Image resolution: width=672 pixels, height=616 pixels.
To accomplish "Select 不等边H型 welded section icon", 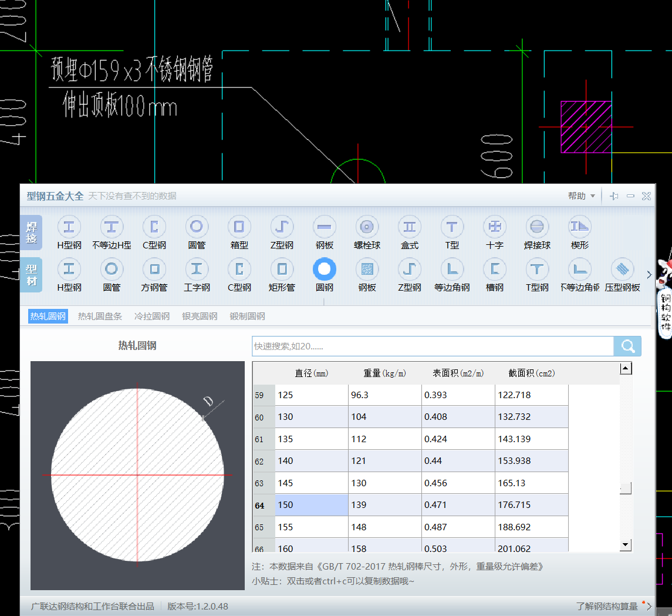I will coord(112,227).
